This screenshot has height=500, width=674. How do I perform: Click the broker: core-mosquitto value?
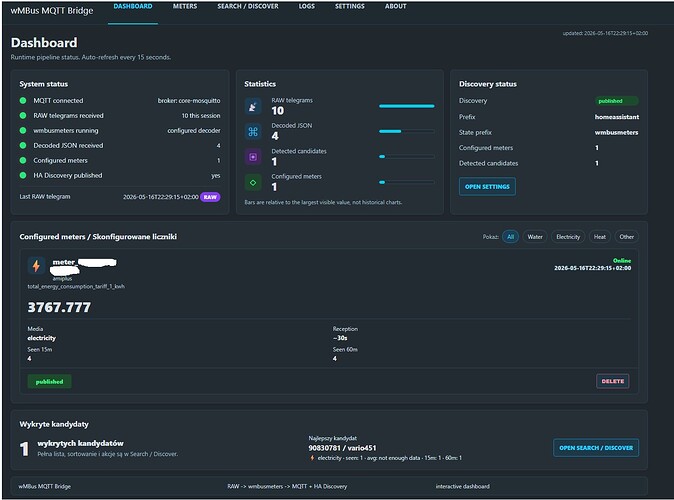[189, 101]
